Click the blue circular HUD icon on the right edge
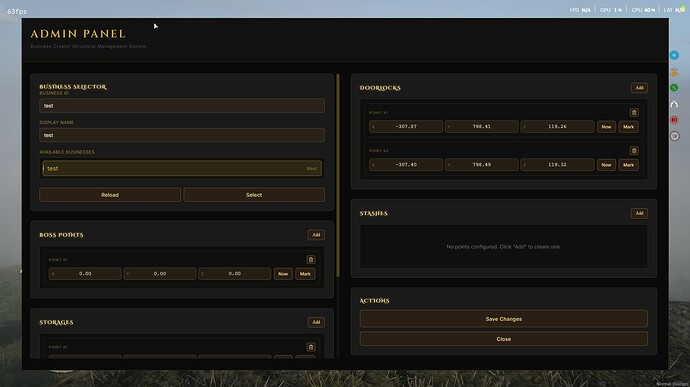Viewport: 690px width, 387px height. click(674, 55)
